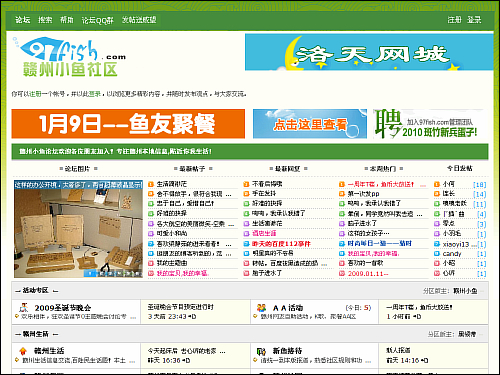Open the hot post 第一次发pp

coord(364,194)
